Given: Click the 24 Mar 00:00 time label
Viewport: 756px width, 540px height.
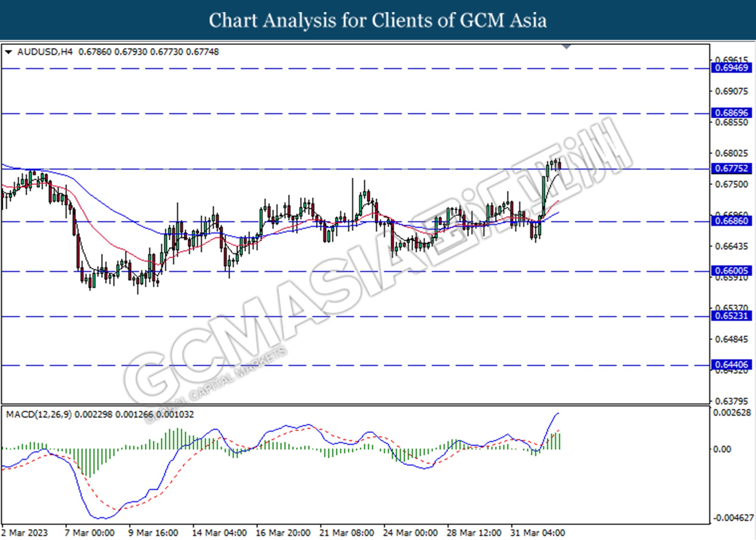Looking at the screenshot, I should pyautogui.click(x=410, y=533).
